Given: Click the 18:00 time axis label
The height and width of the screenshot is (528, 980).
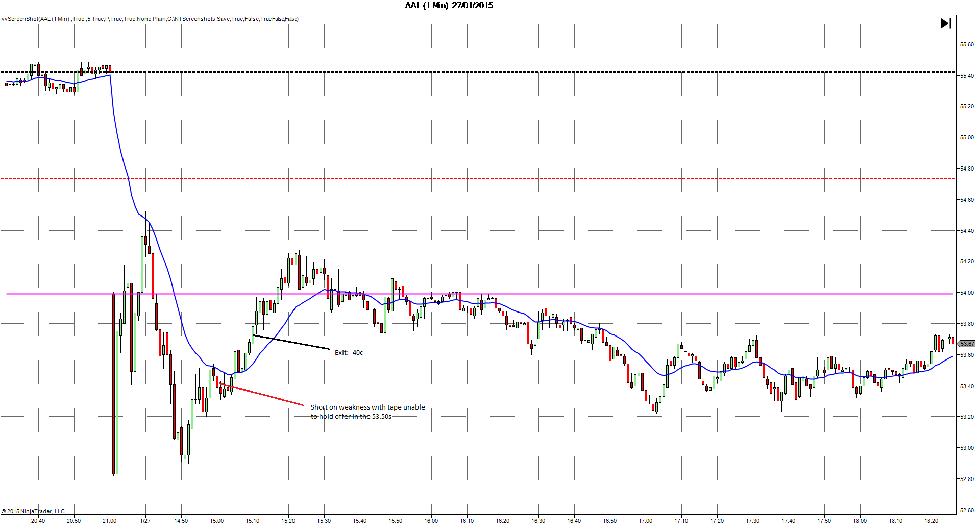Looking at the screenshot, I should 860,521.
